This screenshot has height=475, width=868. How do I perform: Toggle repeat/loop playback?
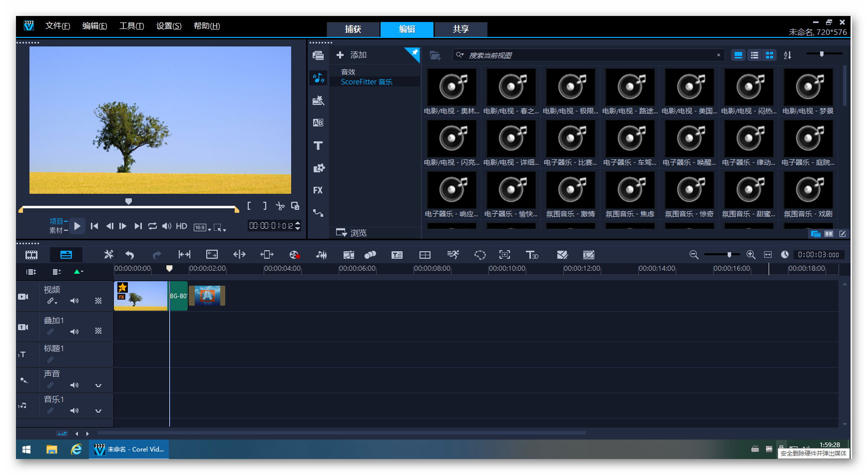tap(152, 226)
